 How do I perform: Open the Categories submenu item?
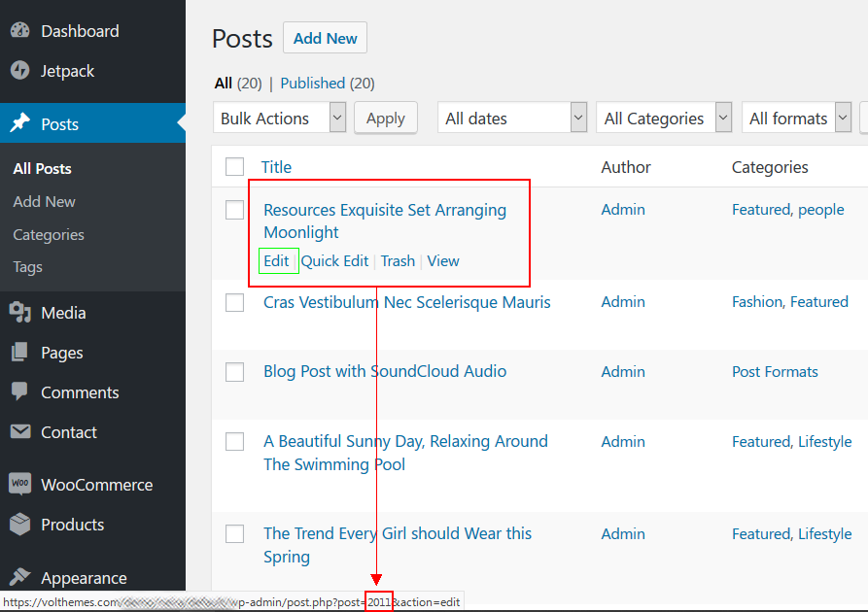pyautogui.click(x=49, y=235)
